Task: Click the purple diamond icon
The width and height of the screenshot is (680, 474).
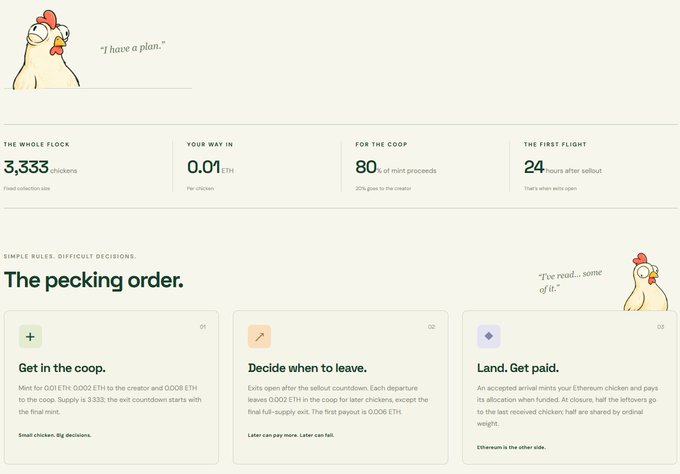Action: (x=489, y=336)
